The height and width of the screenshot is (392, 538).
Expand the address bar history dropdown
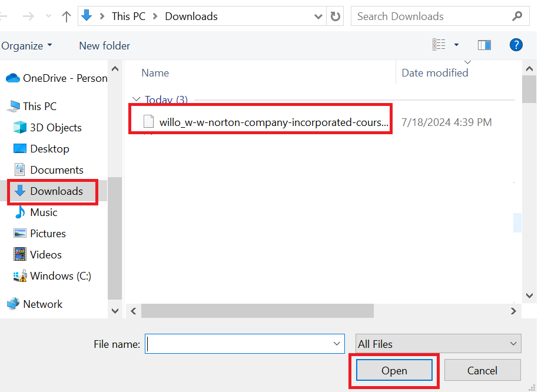[318, 16]
